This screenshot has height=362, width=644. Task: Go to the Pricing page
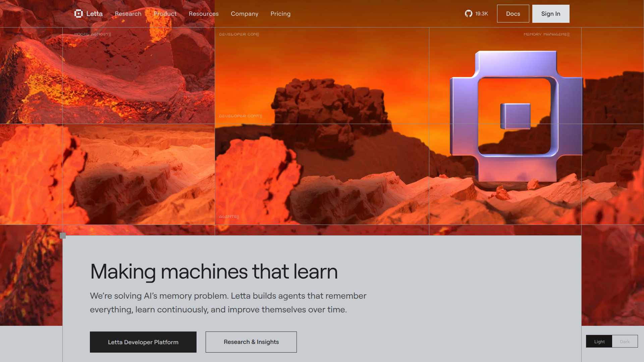tap(280, 14)
